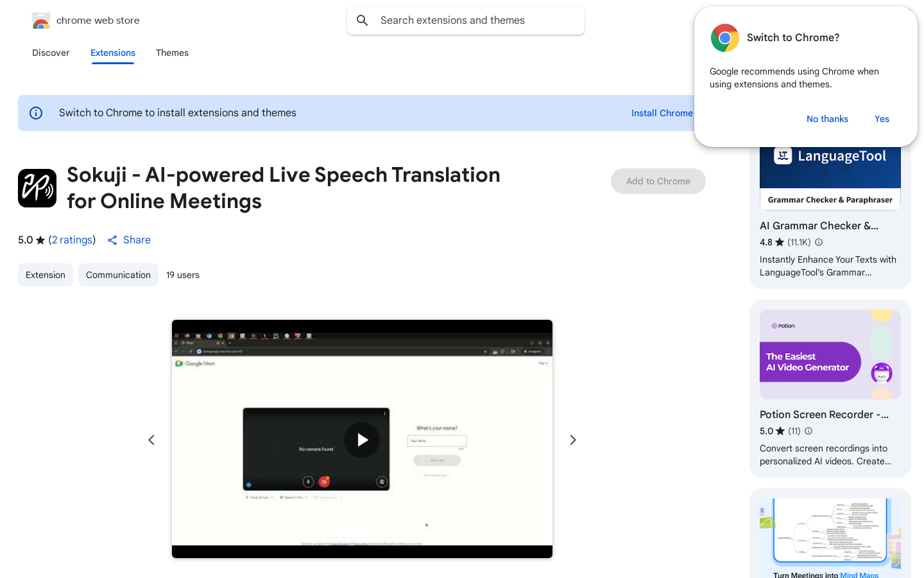Dismiss popup with No thanks
The image size is (924, 578).
[x=827, y=119]
